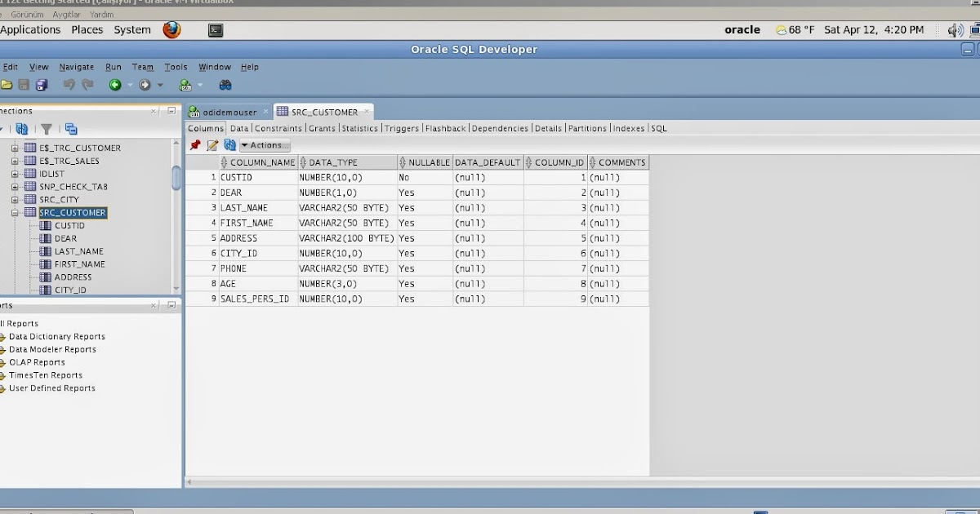Click the red pushpin Freeze View icon
980x514 pixels.
tap(195, 145)
